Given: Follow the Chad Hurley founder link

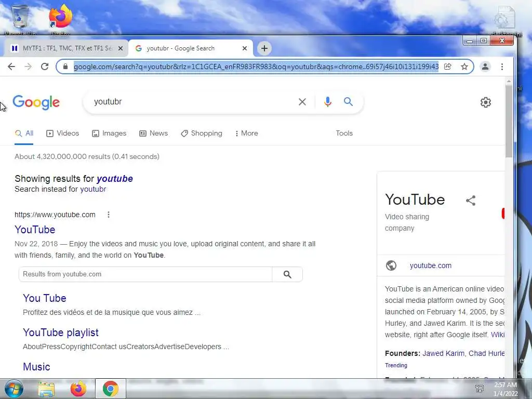Looking at the screenshot, I should pyautogui.click(x=486, y=353).
